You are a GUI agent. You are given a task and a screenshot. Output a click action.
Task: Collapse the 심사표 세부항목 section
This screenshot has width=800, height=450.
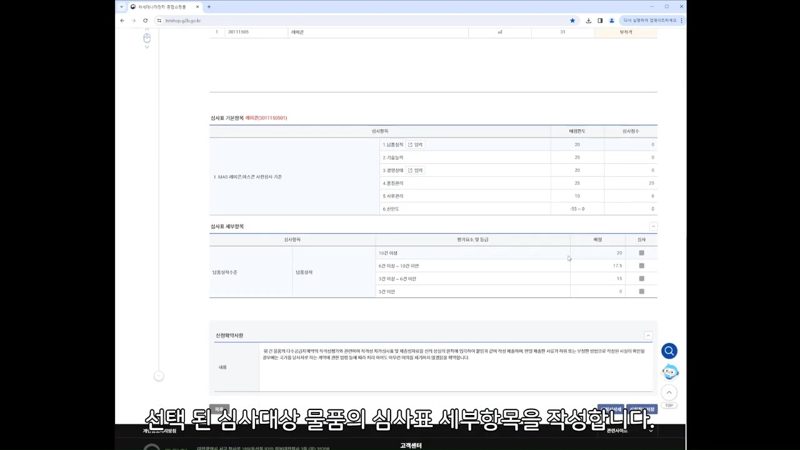click(653, 227)
